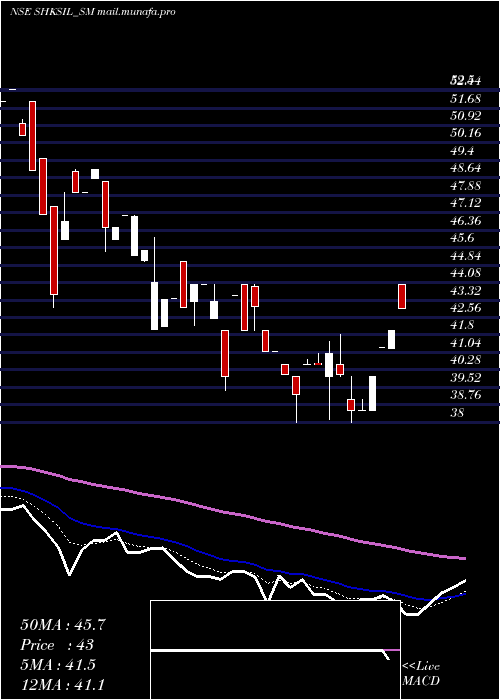Click the Price : 43 readout
The height and width of the screenshot is (700, 500).
(x=57, y=645)
